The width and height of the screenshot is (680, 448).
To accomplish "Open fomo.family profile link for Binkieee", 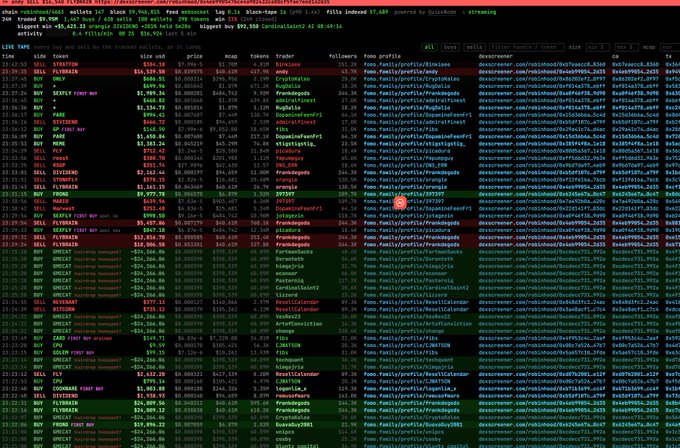I will [407, 65].
